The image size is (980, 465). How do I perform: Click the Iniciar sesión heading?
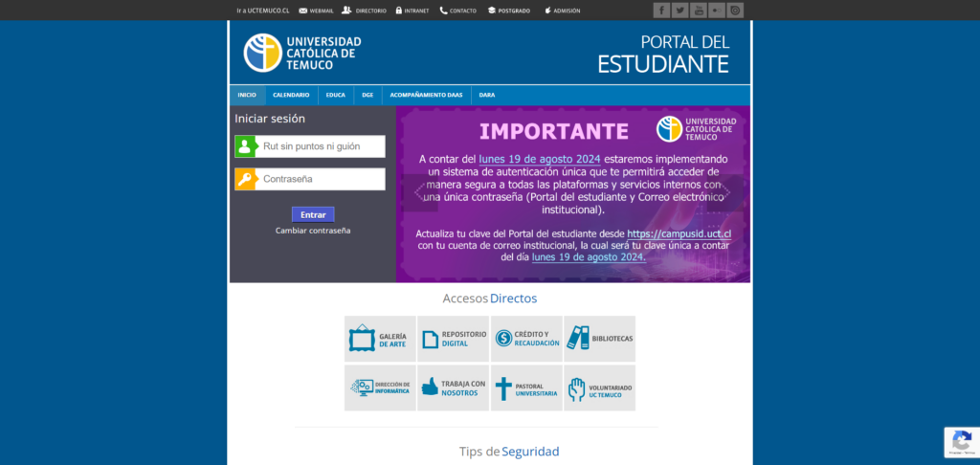[x=270, y=119]
